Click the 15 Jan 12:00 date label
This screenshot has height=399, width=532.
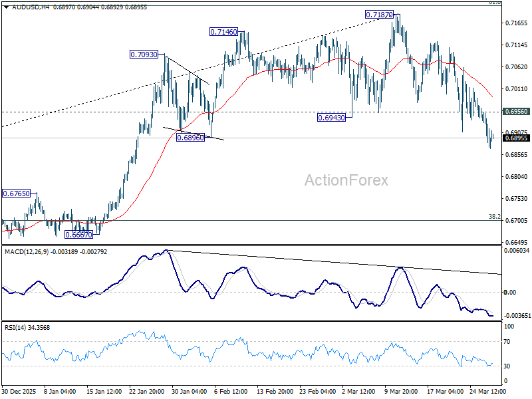pos(104,391)
